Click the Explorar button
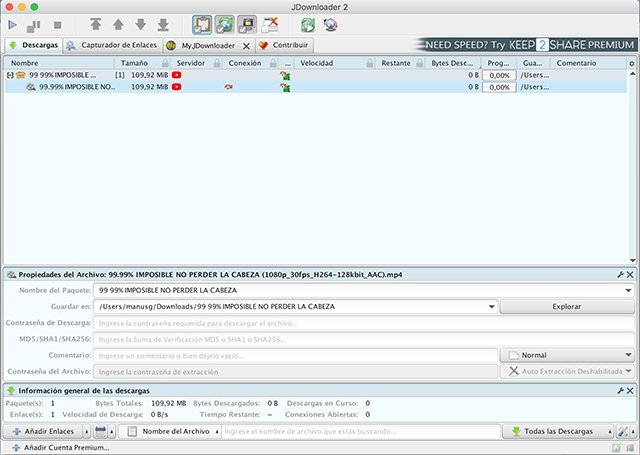This screenshot has height=455, width=640. 567,306
